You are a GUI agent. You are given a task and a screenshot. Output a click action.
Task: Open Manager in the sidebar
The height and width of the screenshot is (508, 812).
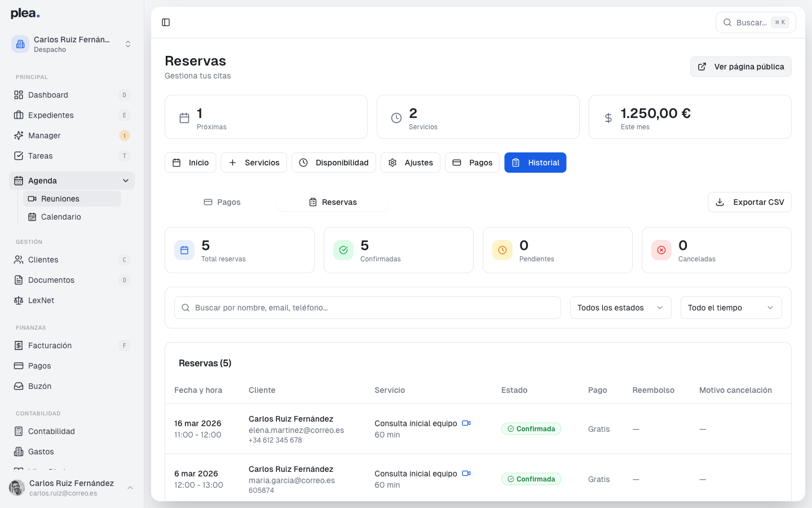[x=72, y=135]
